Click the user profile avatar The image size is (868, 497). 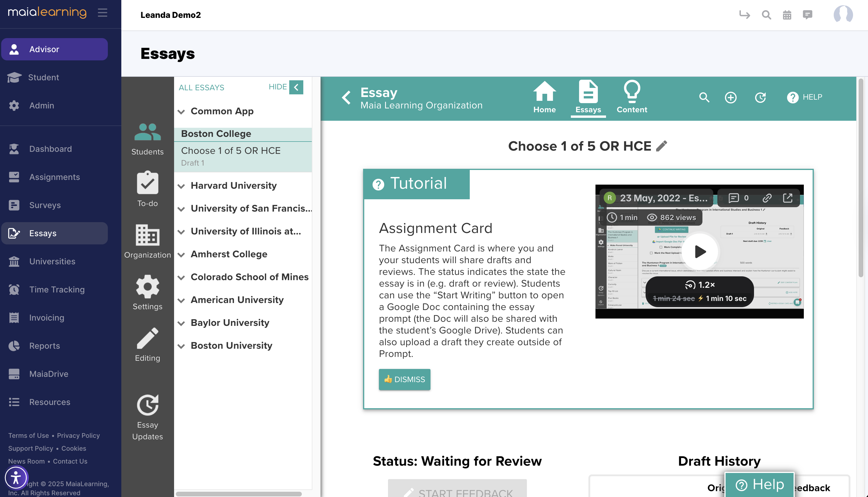843,14
